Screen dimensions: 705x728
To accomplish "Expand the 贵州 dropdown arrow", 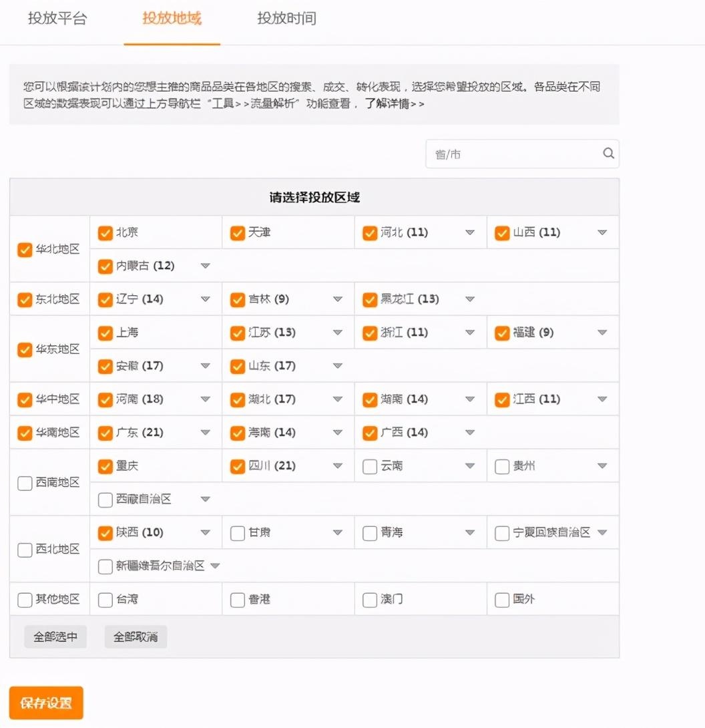I will pos(602,466).
